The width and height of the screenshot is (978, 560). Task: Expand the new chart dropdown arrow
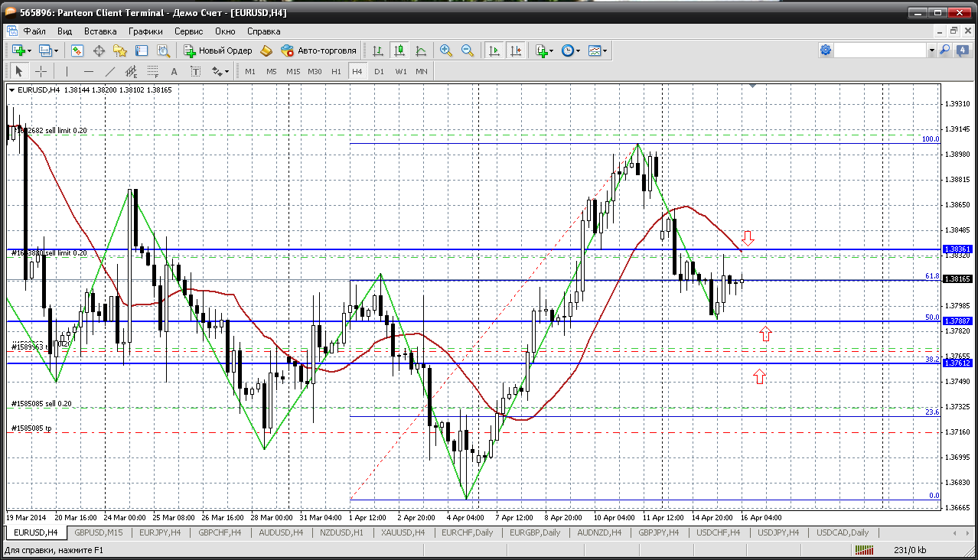click(29, 50)
